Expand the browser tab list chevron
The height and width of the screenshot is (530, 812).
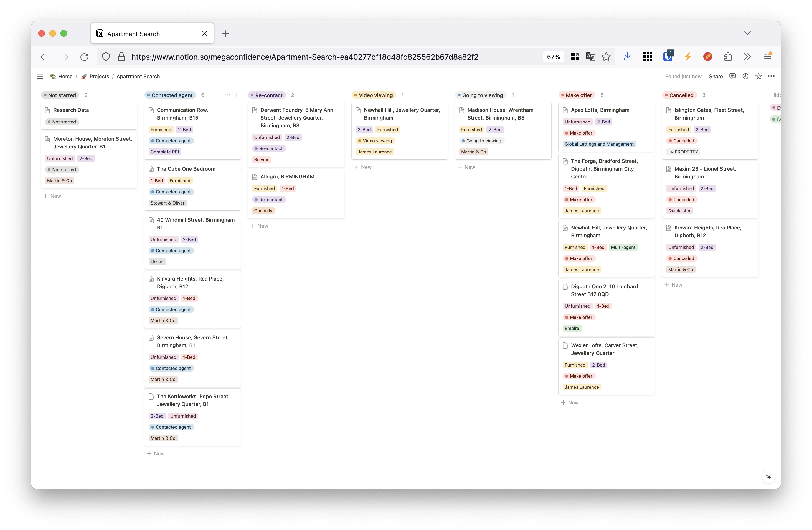coord(747,33)
